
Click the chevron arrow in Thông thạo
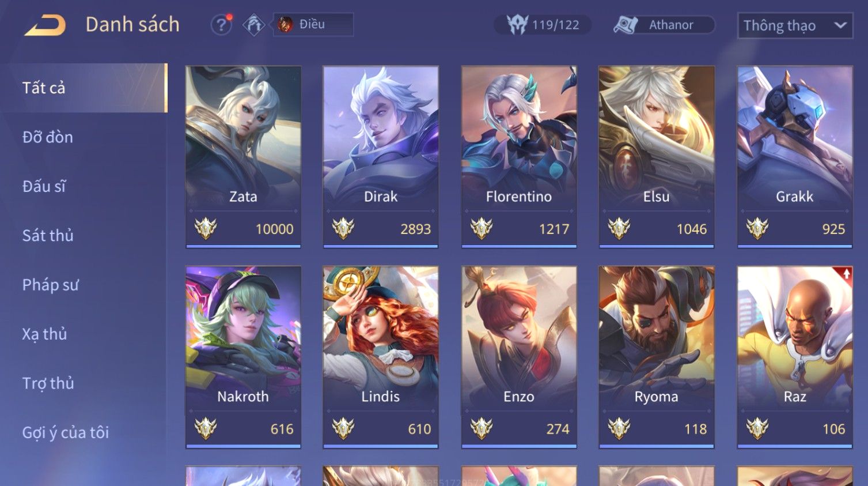840,25
